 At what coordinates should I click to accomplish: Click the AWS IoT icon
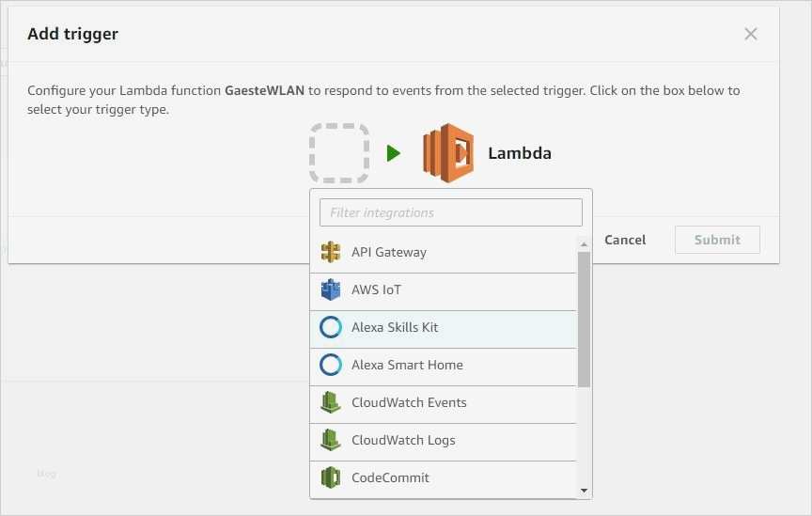pos(330,289)
